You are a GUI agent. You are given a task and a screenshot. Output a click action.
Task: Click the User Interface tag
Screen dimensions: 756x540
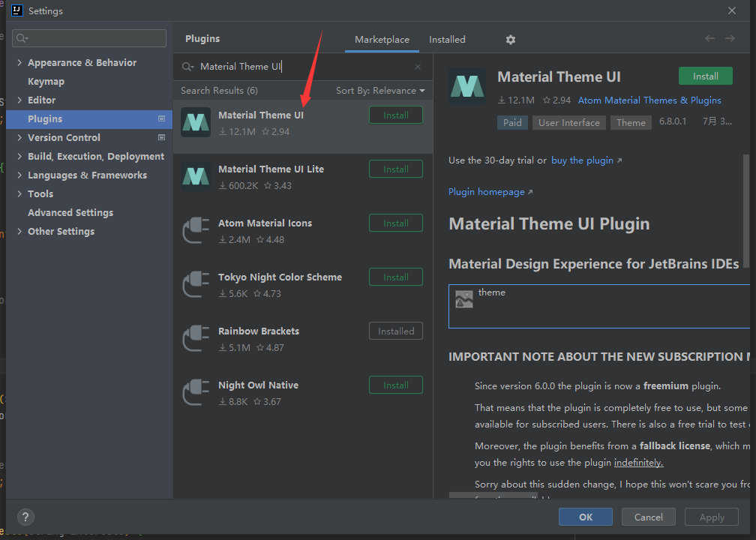[569, 122]
